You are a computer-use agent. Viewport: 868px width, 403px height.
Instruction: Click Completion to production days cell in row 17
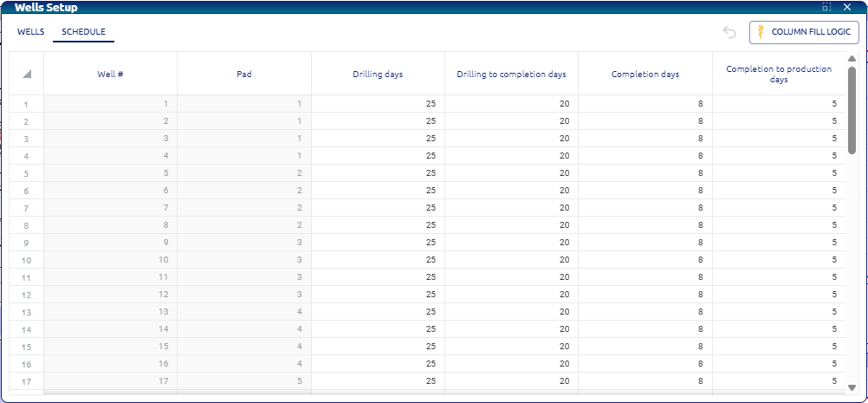778,381
